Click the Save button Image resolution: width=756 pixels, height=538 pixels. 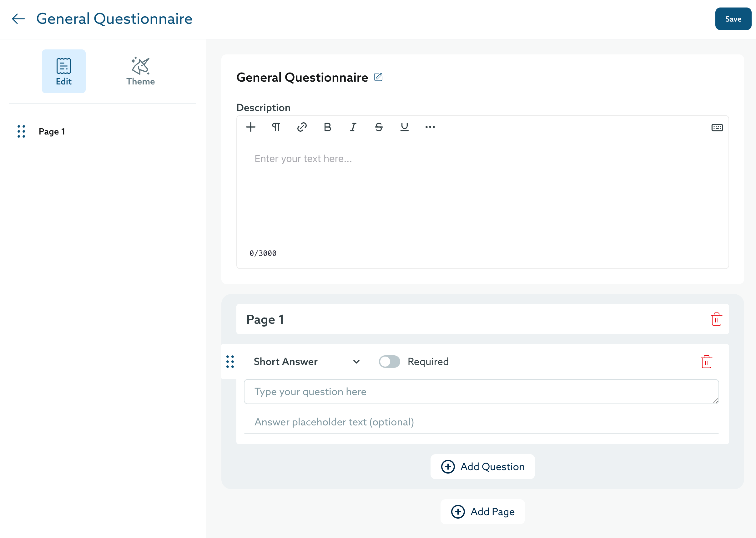[733, 19]
